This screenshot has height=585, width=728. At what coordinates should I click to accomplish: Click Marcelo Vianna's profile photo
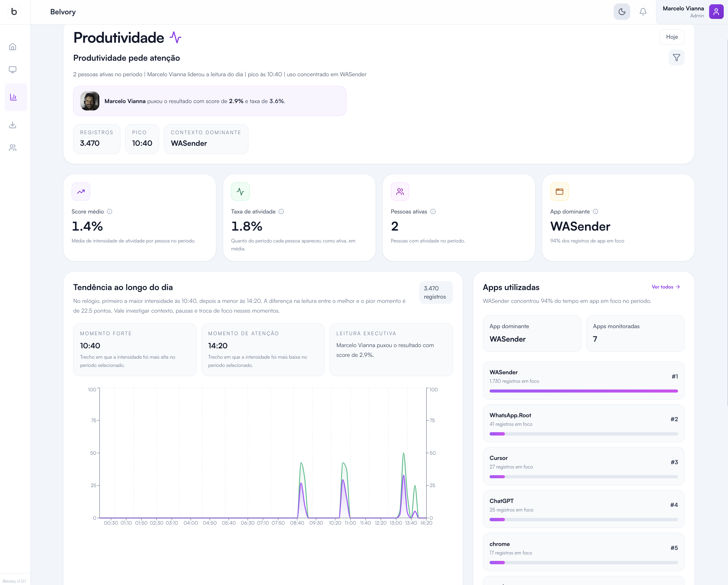90,101
